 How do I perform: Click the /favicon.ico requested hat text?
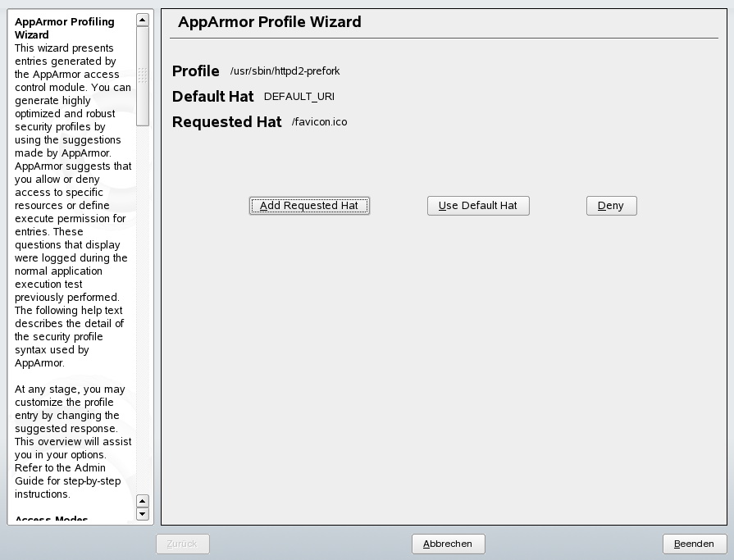(x=320, y=121)
